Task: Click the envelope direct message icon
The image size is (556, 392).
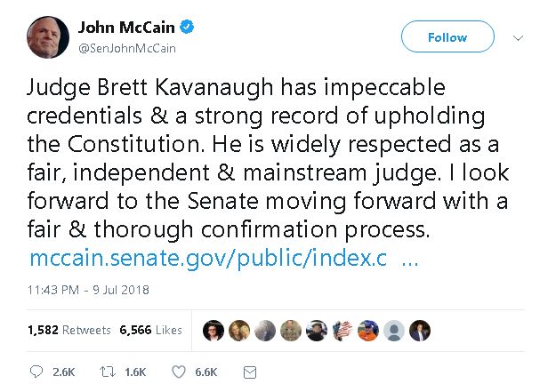Action: point(250,372)
